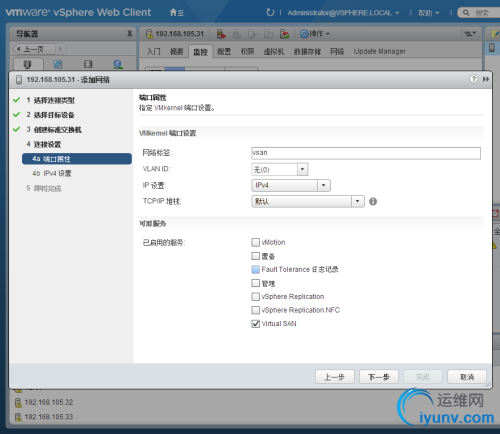Viewport: 500px width, 434px height.
Task: Switch to the 入门 tab
Action: (x=153, y=51)
